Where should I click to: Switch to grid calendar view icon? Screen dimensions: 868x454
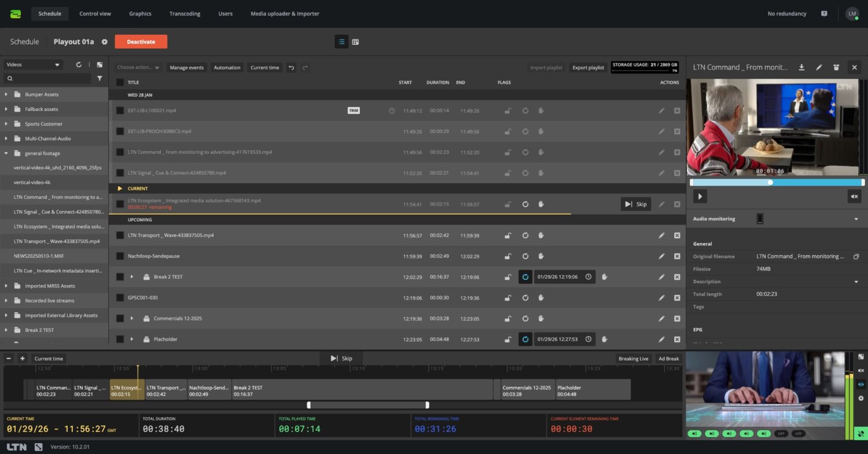pos(355,42)
